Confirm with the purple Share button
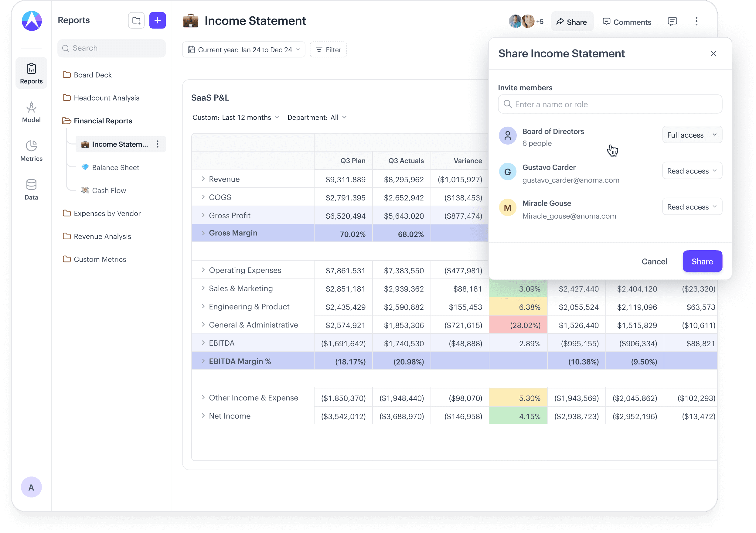The width and height of the screenshot is (756, 533). (702, 261)
